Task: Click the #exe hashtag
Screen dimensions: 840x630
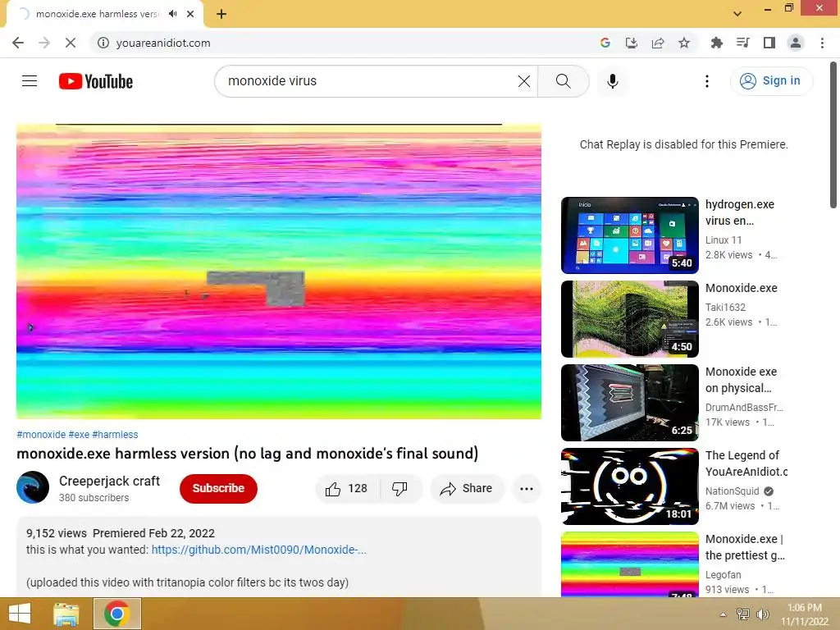Action: [79, 435]
